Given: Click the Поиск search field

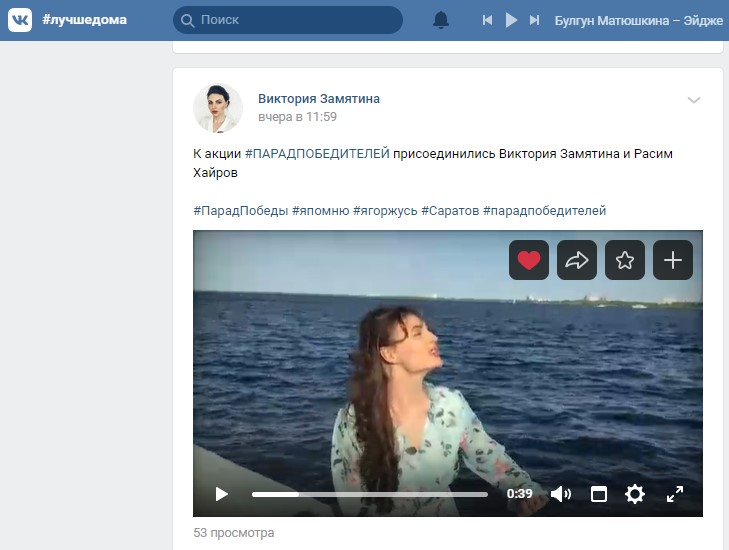Looking at the screenshot, I should pos(288,20).
